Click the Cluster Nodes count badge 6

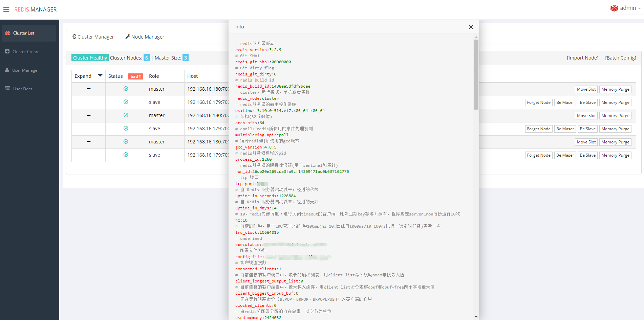tap(147, 58)
